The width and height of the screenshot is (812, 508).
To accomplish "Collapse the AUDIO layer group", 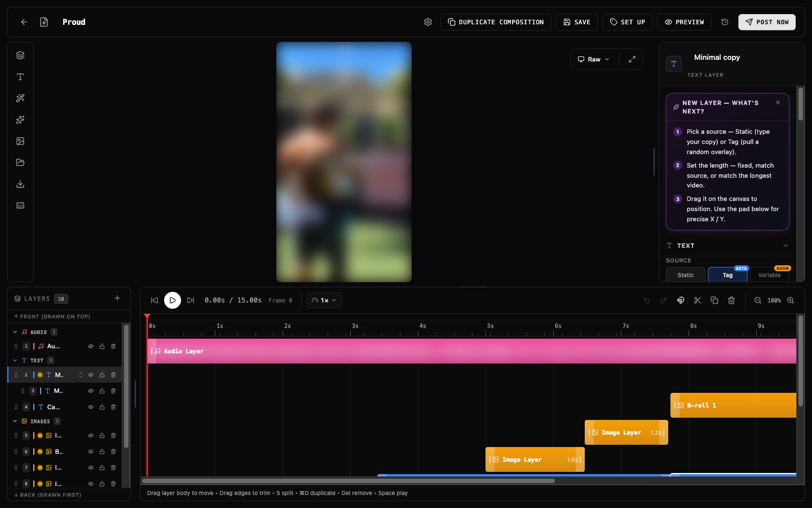I will pos(15,332).
